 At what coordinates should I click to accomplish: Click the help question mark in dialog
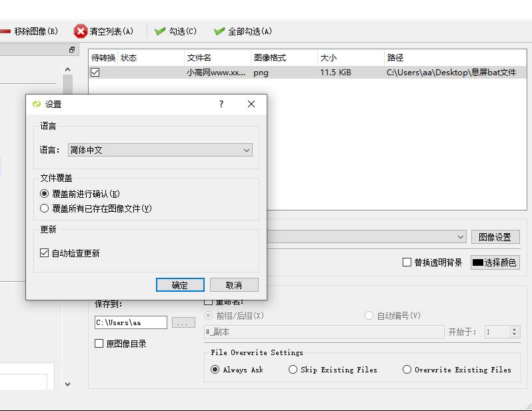221,104
